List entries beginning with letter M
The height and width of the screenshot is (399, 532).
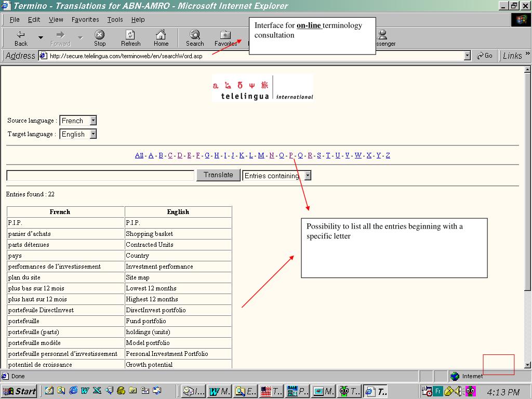pyautogui.click(x=261, y=155)
